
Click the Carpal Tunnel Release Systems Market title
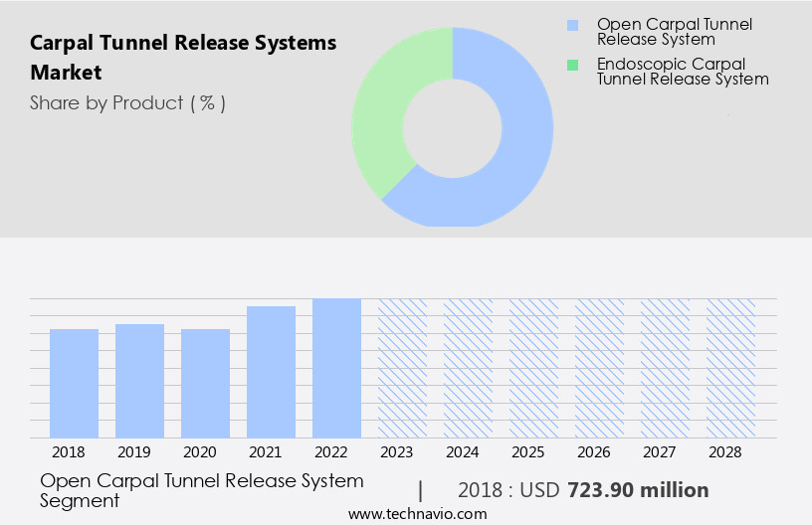(183, 58)
